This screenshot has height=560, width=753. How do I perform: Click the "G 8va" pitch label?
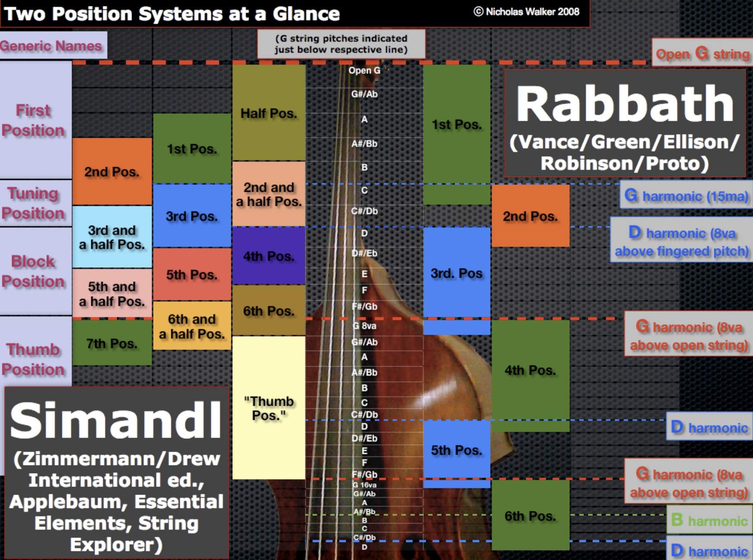click(x=364, y=326)
